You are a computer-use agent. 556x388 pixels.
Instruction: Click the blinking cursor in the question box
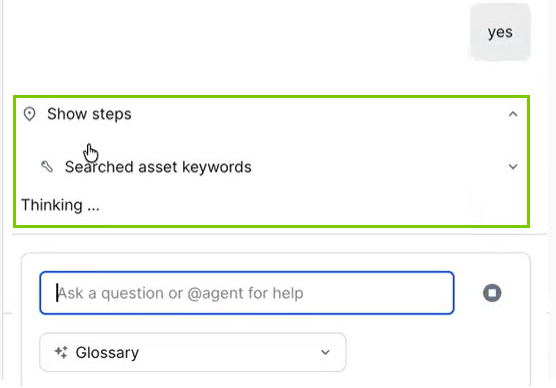[57, 293]
